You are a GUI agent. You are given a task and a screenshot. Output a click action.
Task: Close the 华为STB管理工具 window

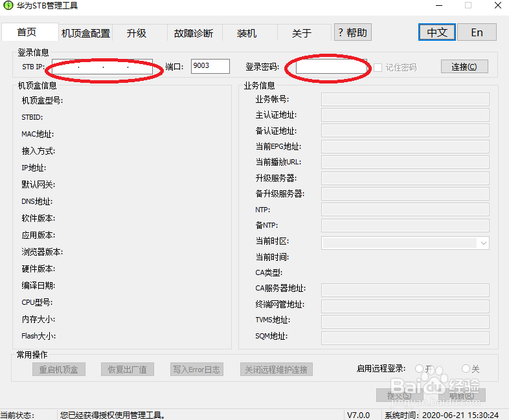click(498, 6)
